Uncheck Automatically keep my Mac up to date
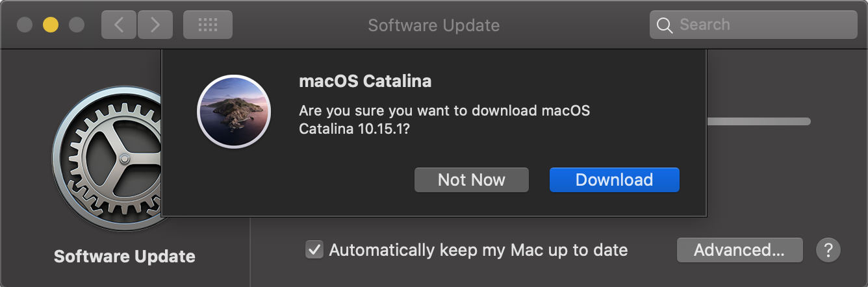This screenshot has height=287, width=868. point(315,250)
